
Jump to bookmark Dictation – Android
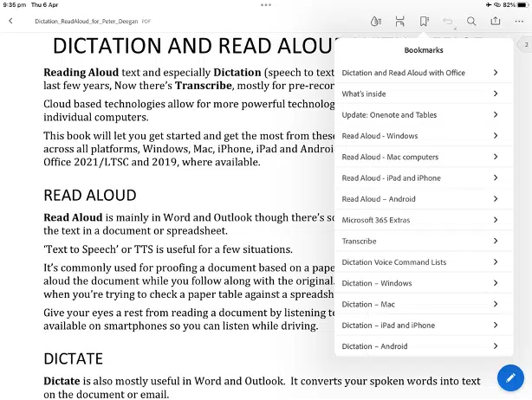pos(424,345)
